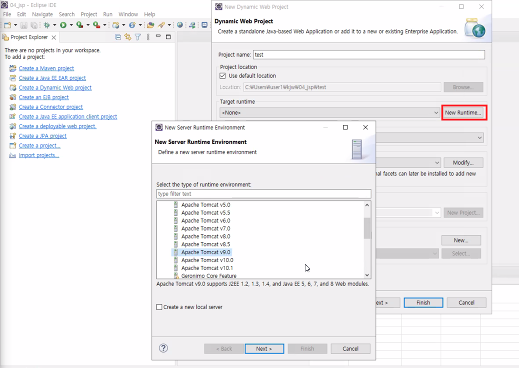The width and height of the screenshot is (519, 368).
Task: Click the External Tools run icon
Action: tap(96, 25)
